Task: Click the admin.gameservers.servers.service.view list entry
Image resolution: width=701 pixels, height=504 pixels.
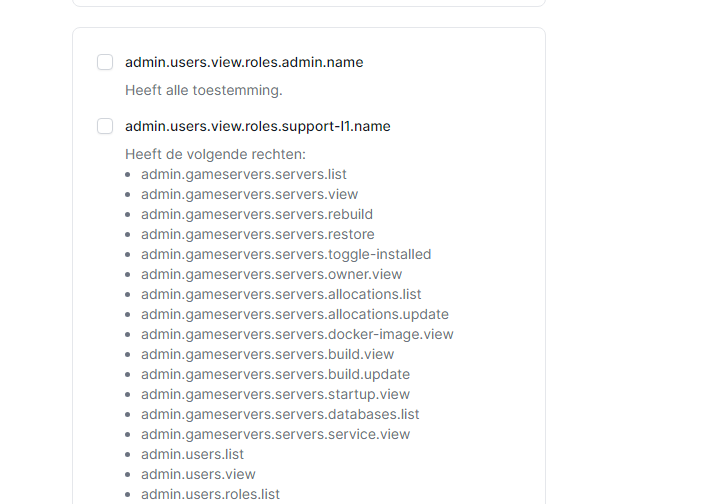Action: [x=275, y=434]
